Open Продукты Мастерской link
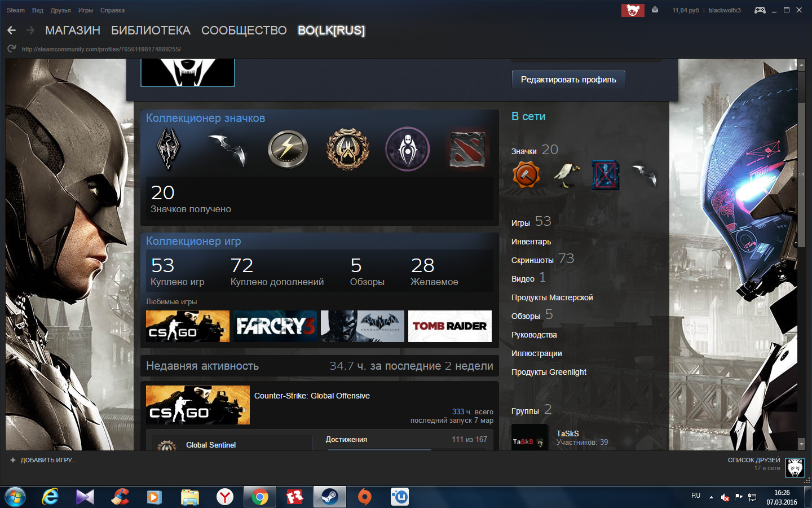 552,297
